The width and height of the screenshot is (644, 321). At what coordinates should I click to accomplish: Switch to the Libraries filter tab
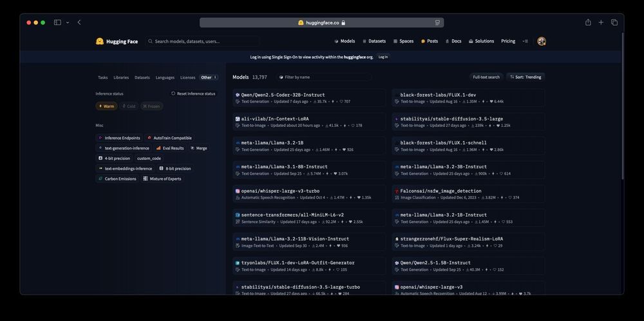point(121,77)
